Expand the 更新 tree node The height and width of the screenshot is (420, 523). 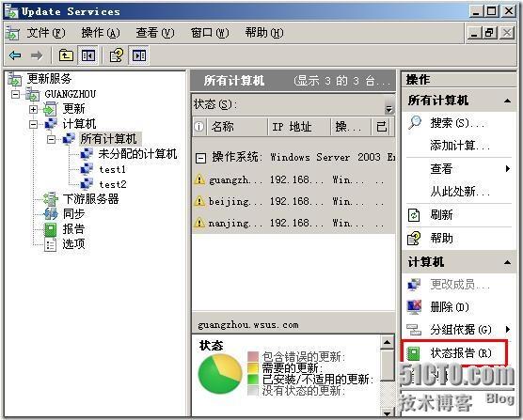coord(33,109)
